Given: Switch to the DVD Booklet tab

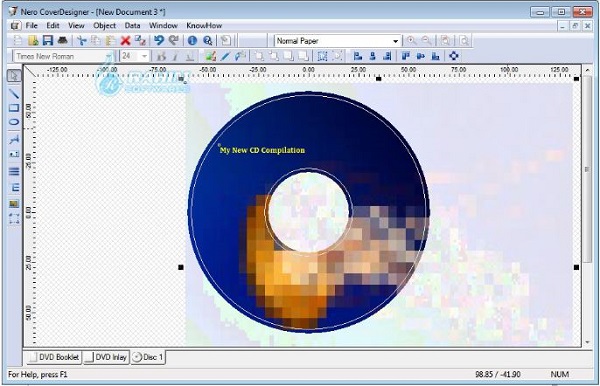Looking at the screenshot, I should click(x=54, y=357).
